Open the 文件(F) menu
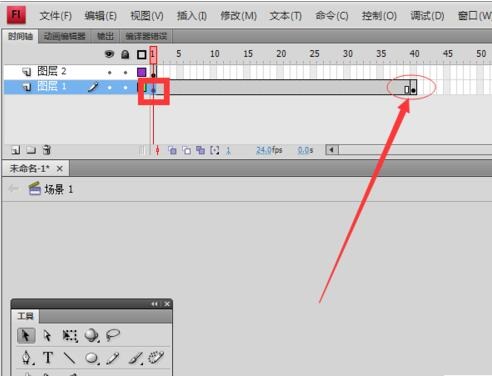 coord(56,16)
